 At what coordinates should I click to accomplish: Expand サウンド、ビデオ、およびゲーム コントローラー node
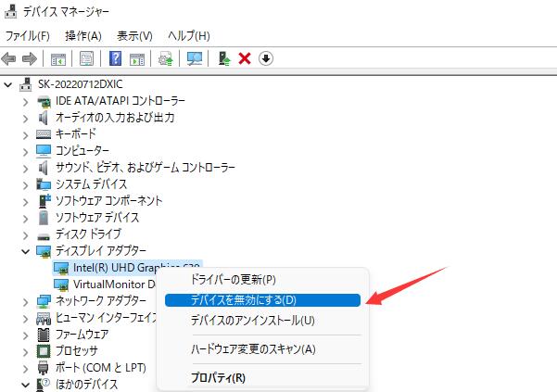25,169
